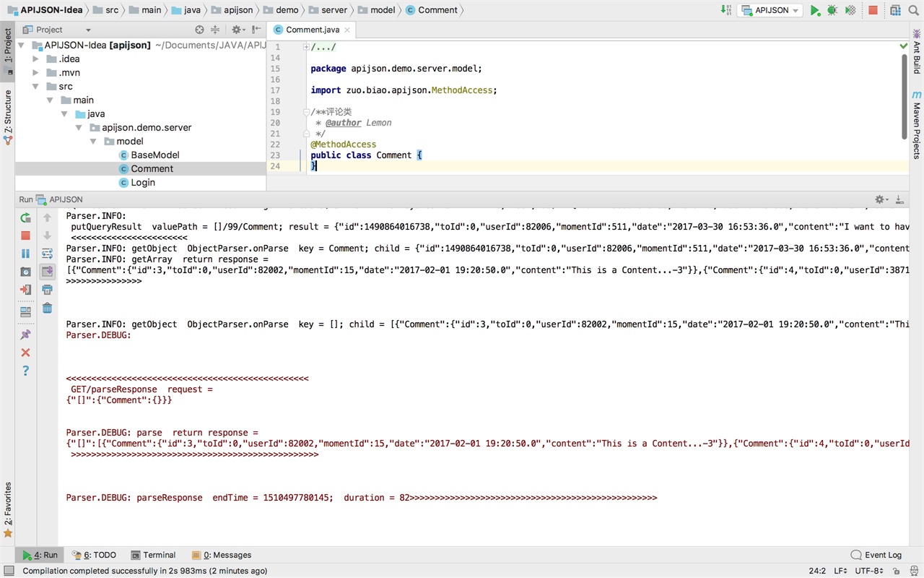This screenshot has height=578, width=924.
Task: Jump up the stack trace arrow
Action: 48,217
